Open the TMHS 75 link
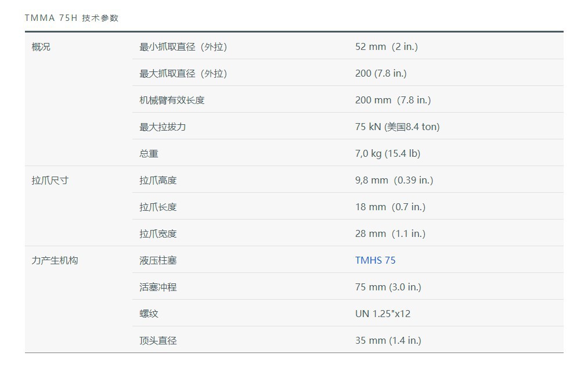The image size is (588, 392). point(375,260)
